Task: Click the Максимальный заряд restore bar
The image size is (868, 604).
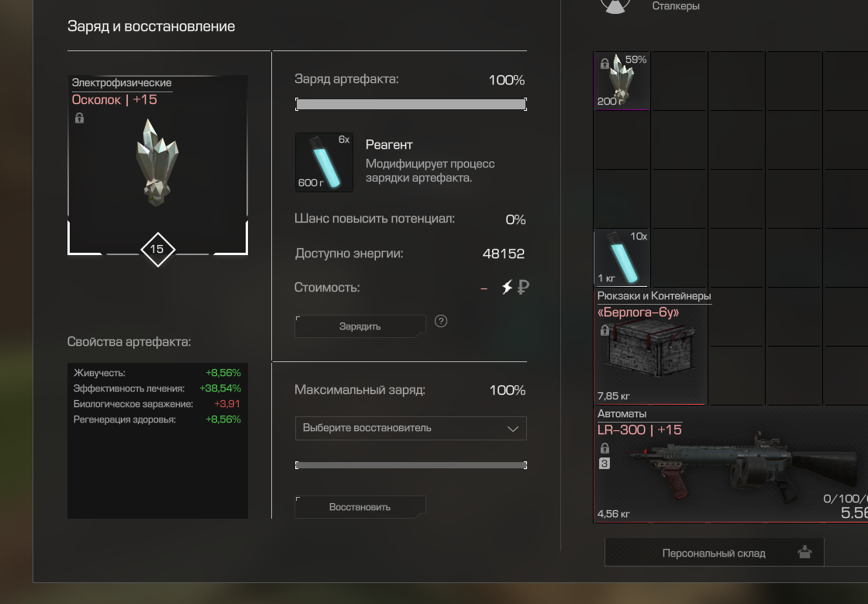Action: pyautogui.click(x=411, y=465)
